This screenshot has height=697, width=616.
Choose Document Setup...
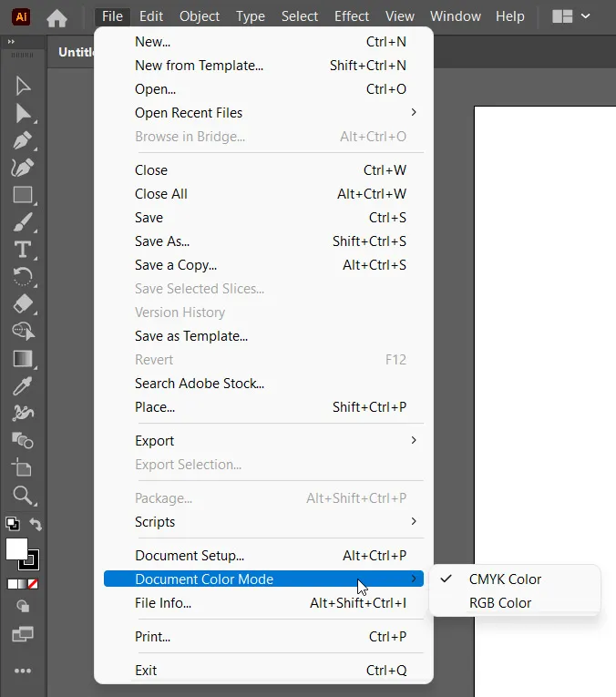tap(263, 556)
